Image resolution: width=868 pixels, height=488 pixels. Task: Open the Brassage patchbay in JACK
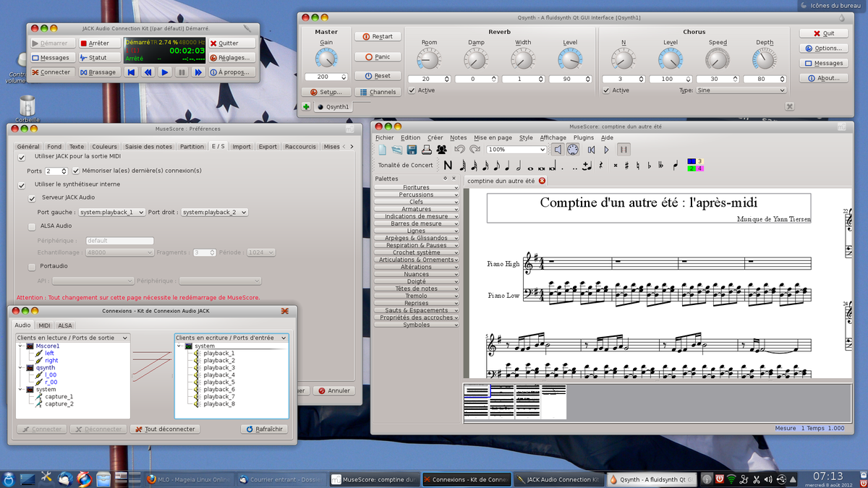click(x=100, y=72)
